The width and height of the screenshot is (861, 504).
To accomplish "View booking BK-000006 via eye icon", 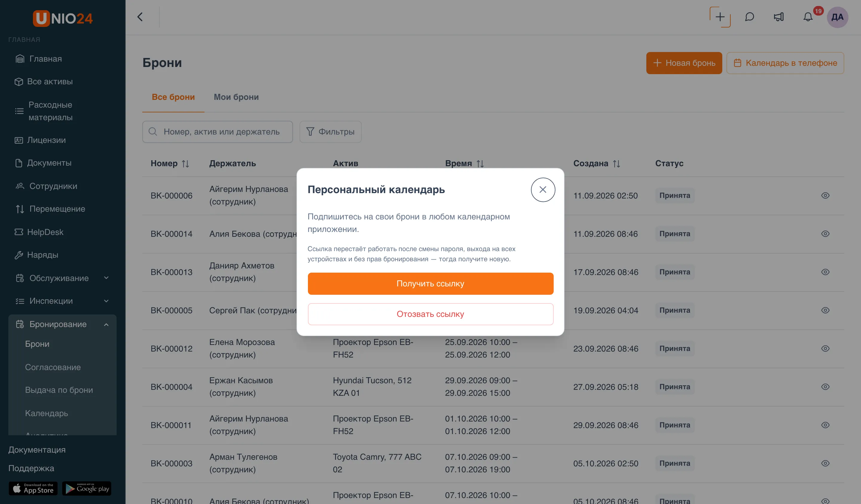I will pyautogui.click(x=825, y=196).
